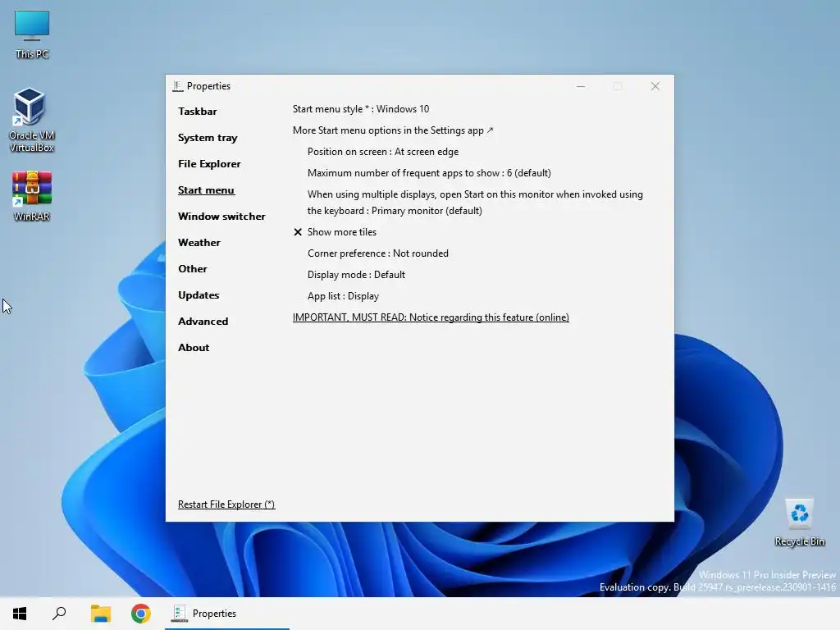Open the This PC desktop icon

pyautogui.click(x=32, y=34)
